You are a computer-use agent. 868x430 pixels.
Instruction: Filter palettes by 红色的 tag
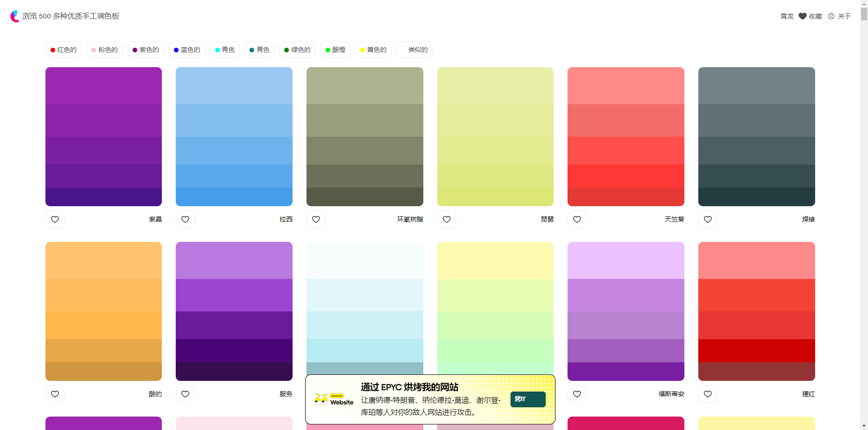click(64, 50)
